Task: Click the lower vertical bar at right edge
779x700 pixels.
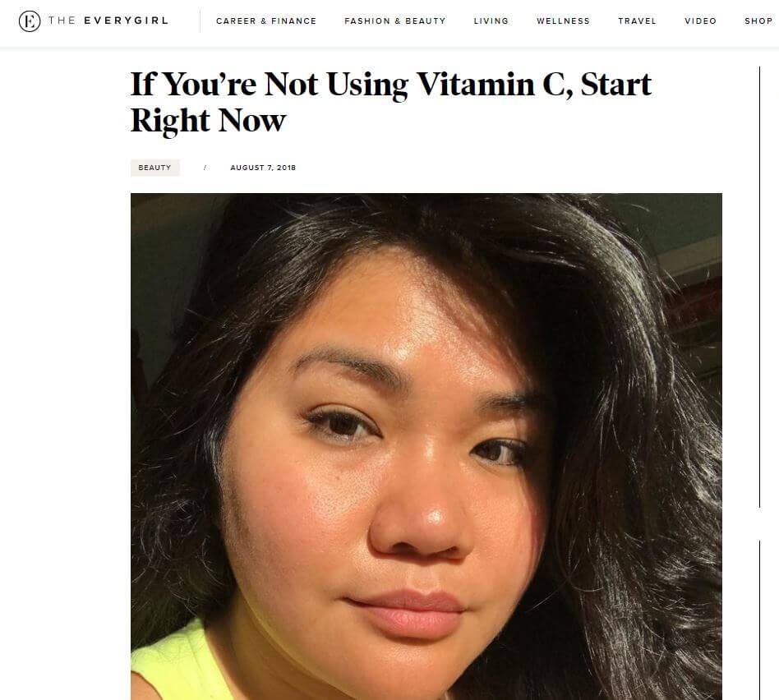Action: 759,620
